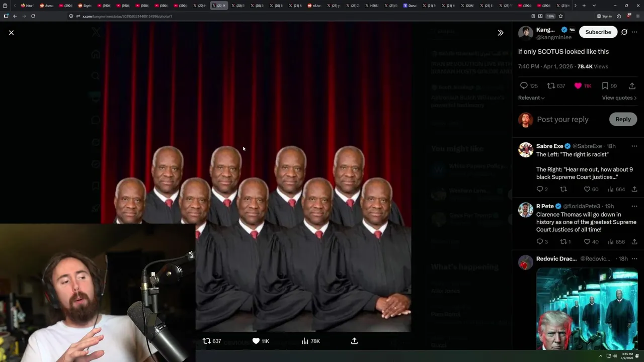
Task: Open the taskbar volume speaker icon
Action: pos(615,356)
